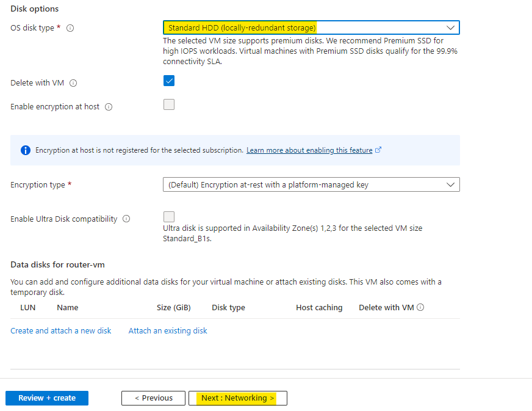The height and width of the screenshot is (411, 532).
Task: Uncheck the Delete with VM checkbox
Action: click(169, 81)
